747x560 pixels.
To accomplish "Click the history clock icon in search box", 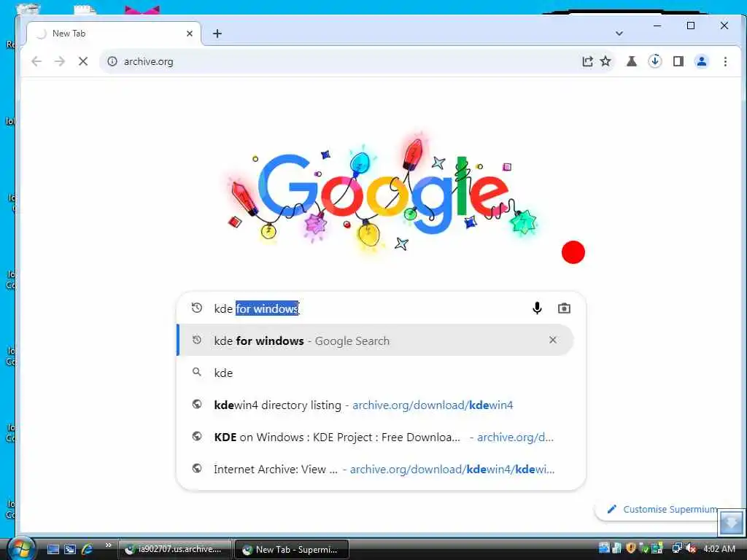I will click(197, 308).
